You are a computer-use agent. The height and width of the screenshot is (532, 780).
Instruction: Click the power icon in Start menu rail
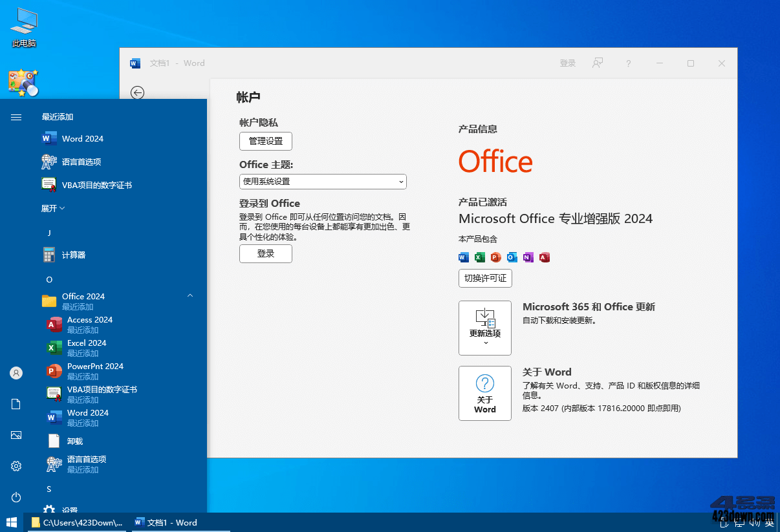tap(15, 497)
